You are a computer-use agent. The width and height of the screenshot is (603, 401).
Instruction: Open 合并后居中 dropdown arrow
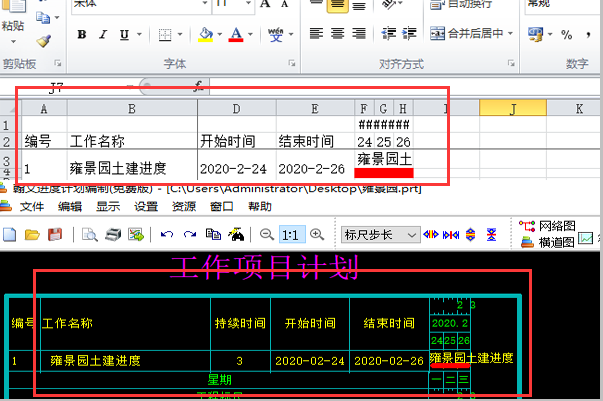(x=510, y=33)
